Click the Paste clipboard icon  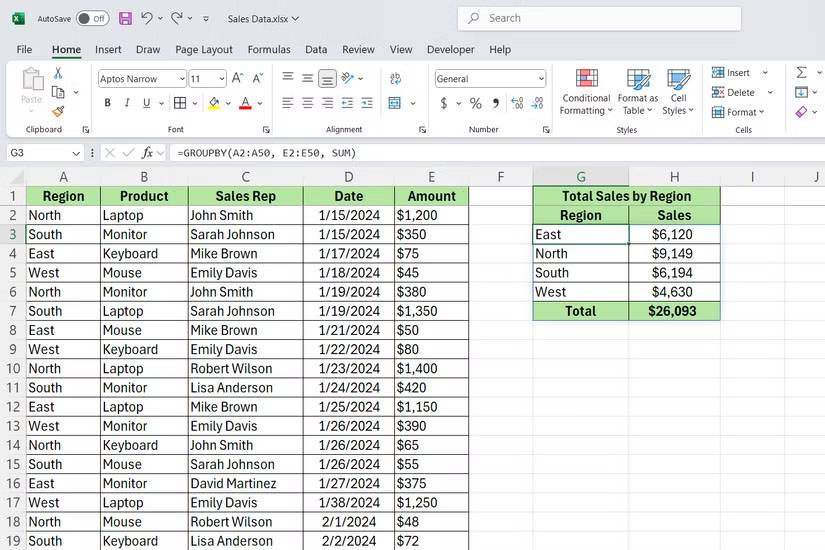pos(32,79)
